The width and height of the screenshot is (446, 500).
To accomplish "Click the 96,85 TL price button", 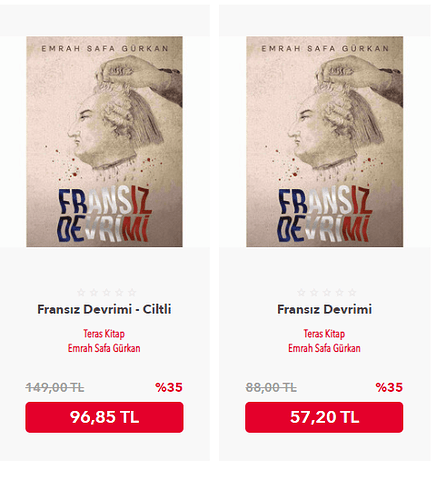I will pos(104,417).
